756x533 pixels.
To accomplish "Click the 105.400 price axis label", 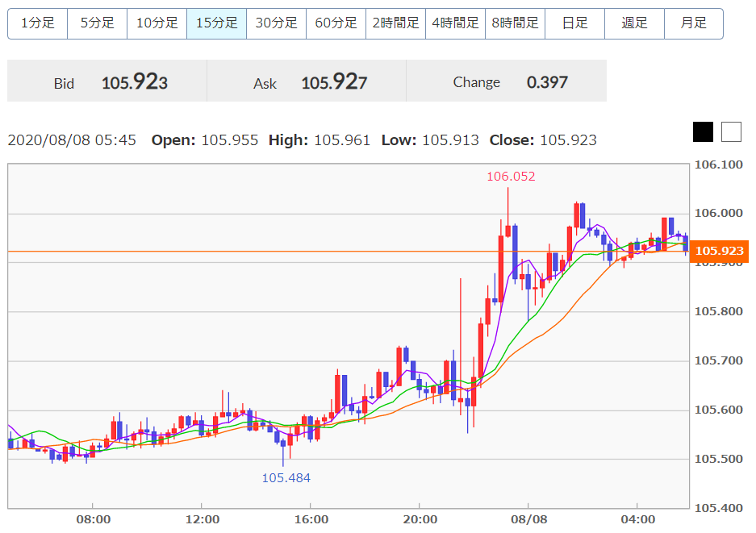I will point(718,508).
